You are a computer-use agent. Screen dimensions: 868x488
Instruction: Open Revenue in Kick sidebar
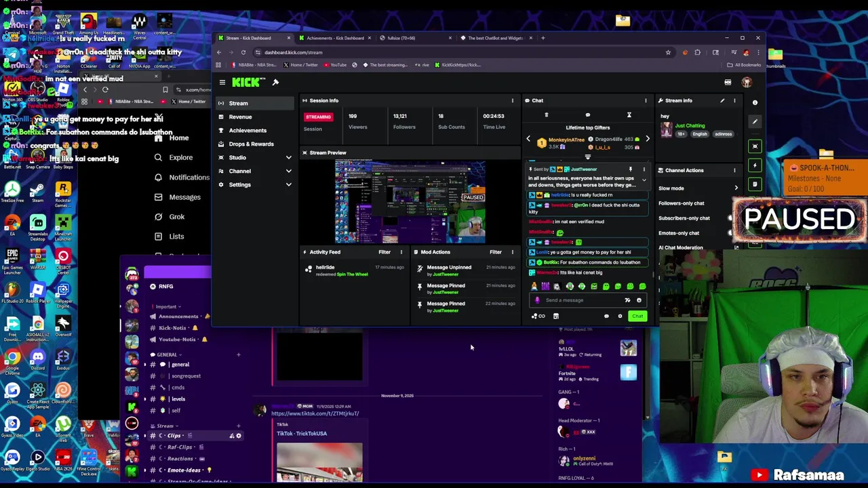tap(240, 117)
